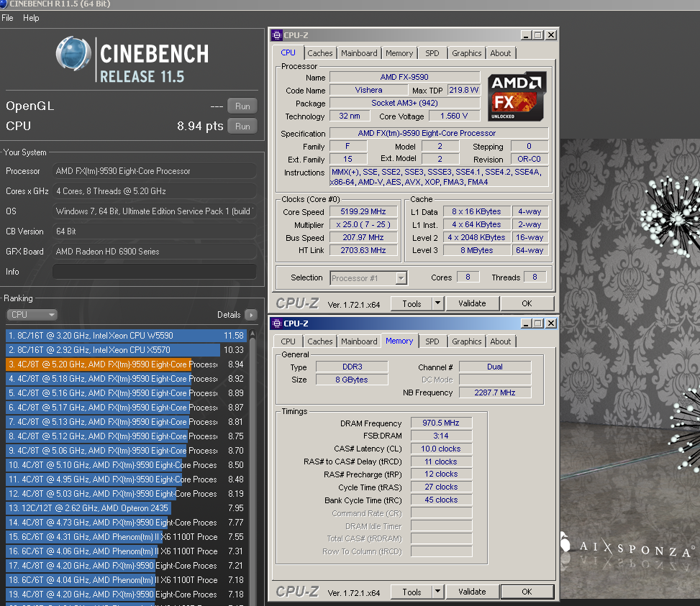Switch to Memory tab in top CPU-Z window
Viewport: 700px width, 606px height.
tap(399, 53)
